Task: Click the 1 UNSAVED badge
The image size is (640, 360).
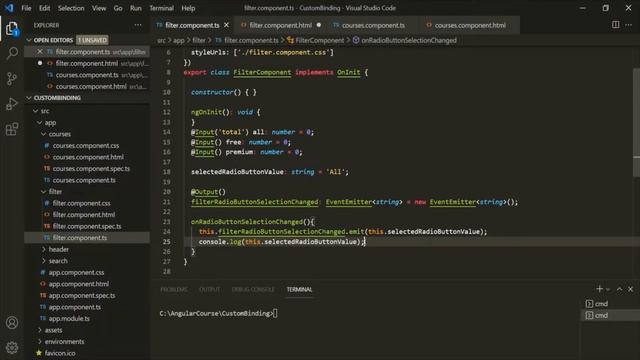Action: (92, 40)
